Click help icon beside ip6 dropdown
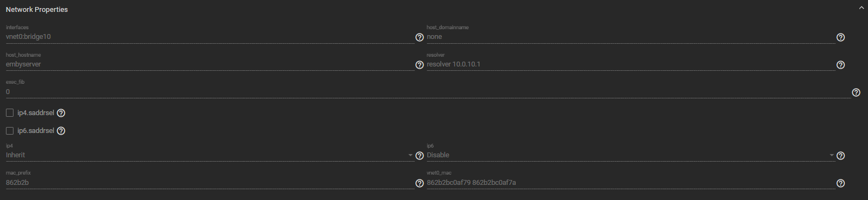Image resolution: width=868 pixels, height=200 pixels. point(840,156)
